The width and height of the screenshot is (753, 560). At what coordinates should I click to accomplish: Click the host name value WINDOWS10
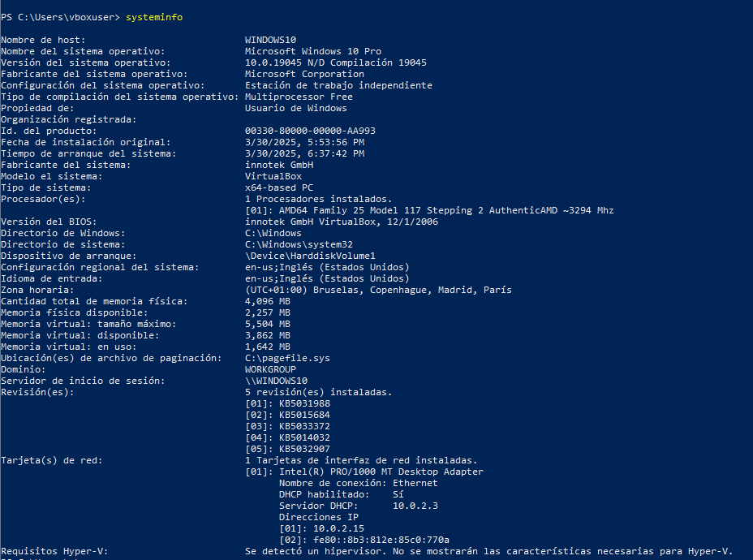pyautogui.click(x=270, y=40)
